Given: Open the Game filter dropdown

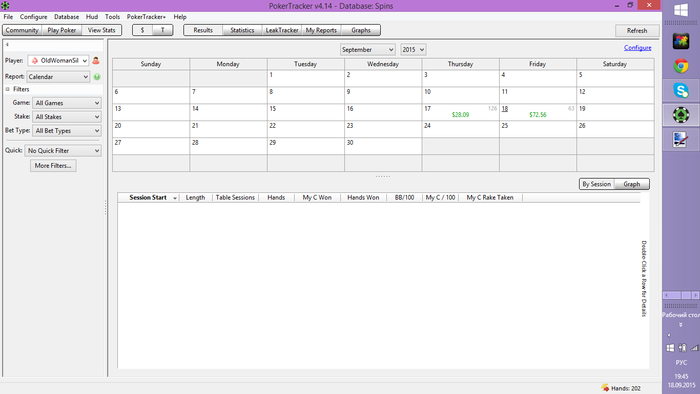Looking at the screenshot, I should 67,103.
